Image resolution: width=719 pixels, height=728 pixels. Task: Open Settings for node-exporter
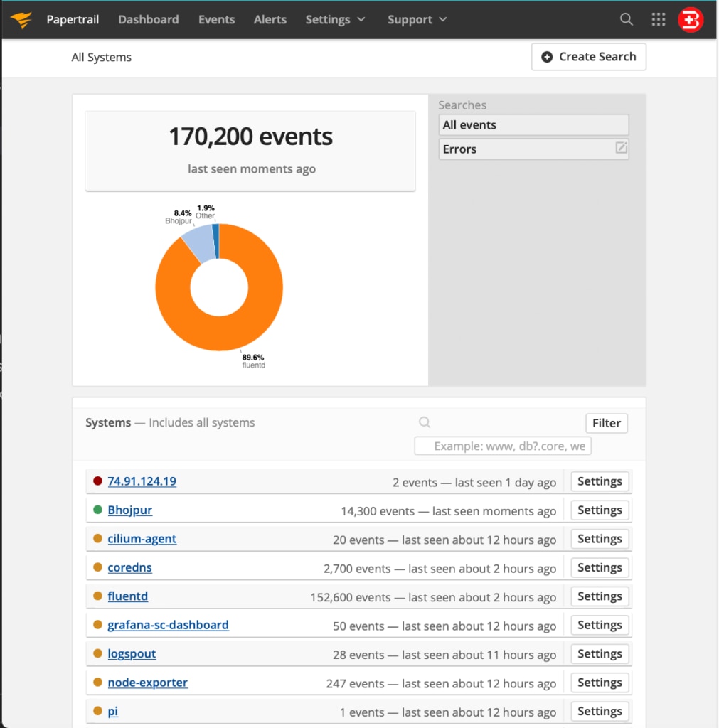600,683
